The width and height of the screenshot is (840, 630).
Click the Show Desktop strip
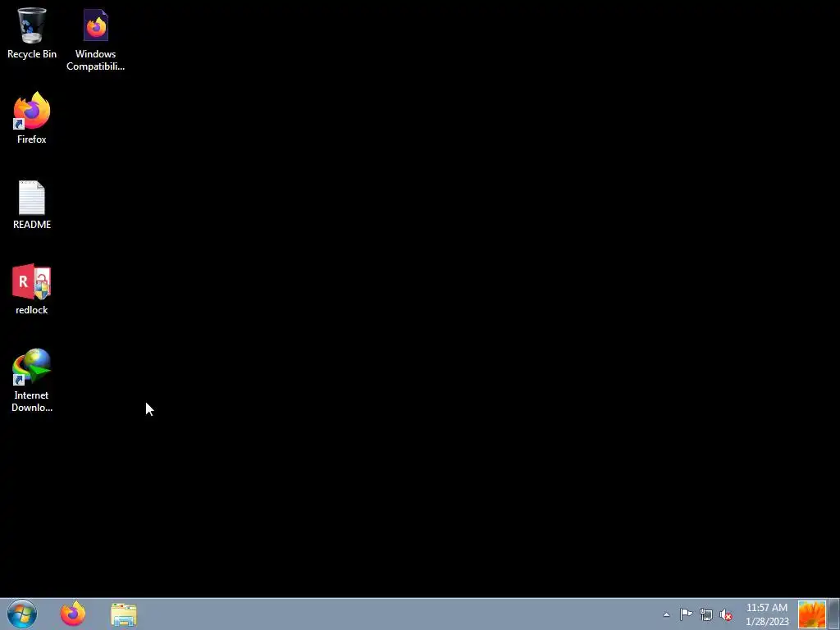click(x=834, y=614)
